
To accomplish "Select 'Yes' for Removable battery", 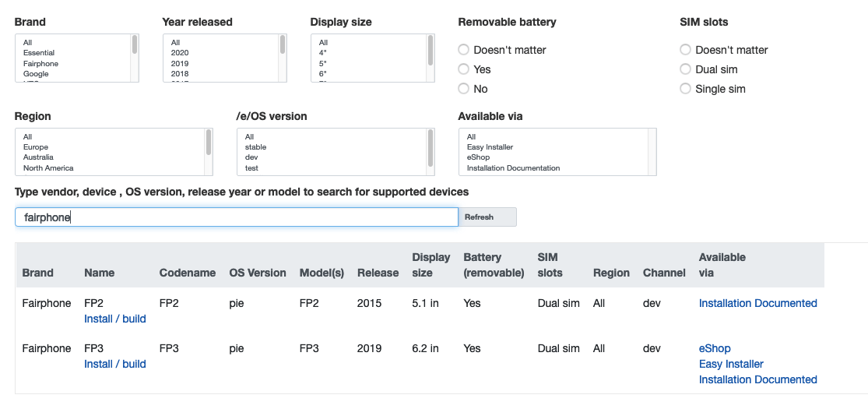I will (463, 69).
